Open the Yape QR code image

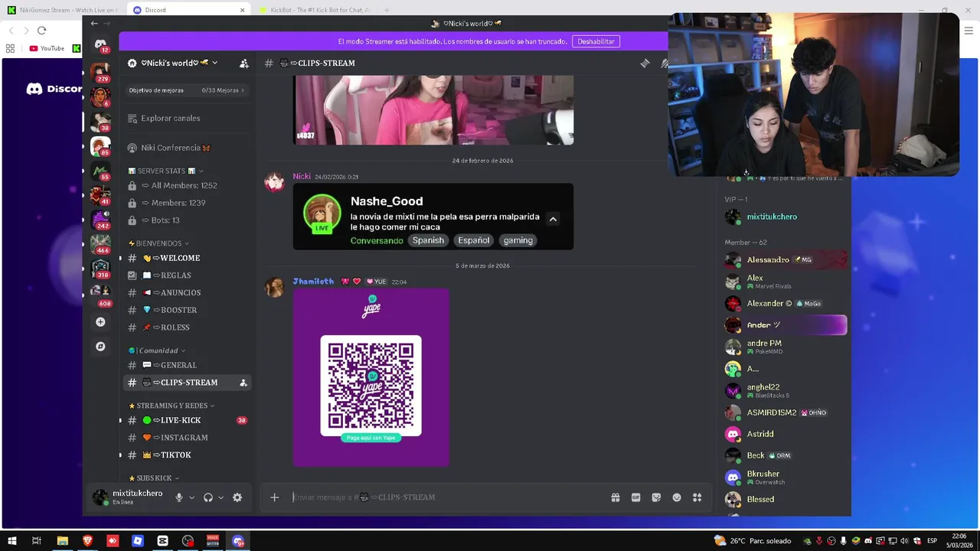click(x=371, y=377)
